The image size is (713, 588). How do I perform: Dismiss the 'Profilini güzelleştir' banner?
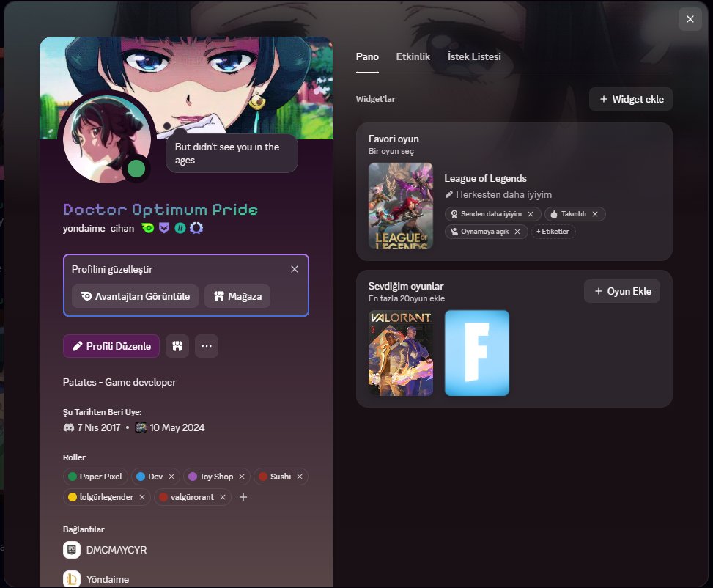point(295,269)
